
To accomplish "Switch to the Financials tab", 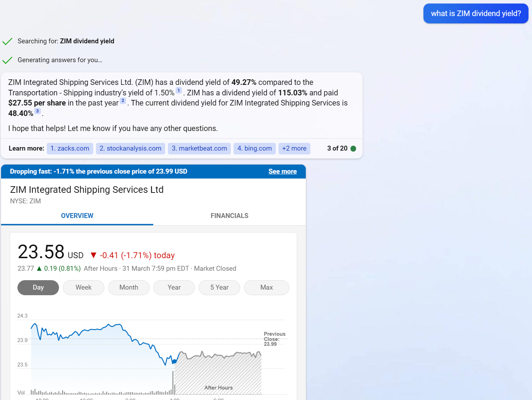I will (x=229, y=216).
